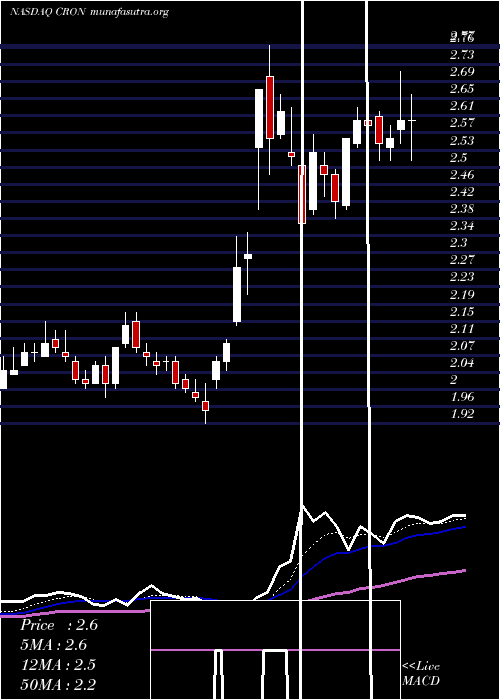500x700 pixels.
Task: Click the 2.57 price axis label
Action: (462, 123)
